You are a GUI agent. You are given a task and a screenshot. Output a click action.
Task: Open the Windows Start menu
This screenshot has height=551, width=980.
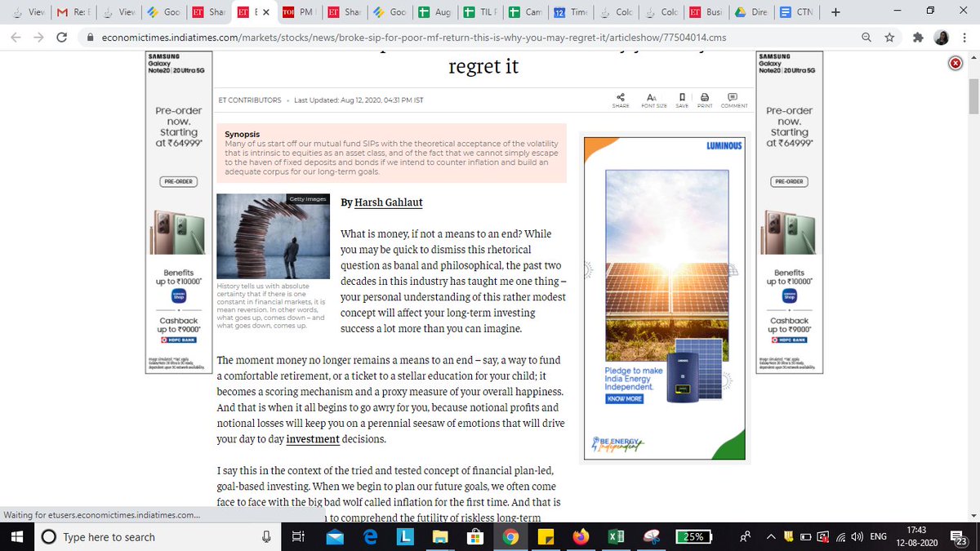click(16, 536)
